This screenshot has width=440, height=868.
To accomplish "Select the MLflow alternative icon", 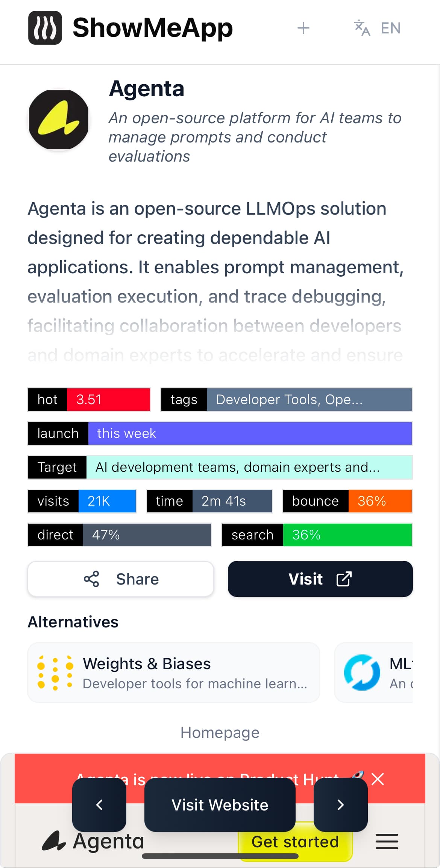I will tap(362, 672).
